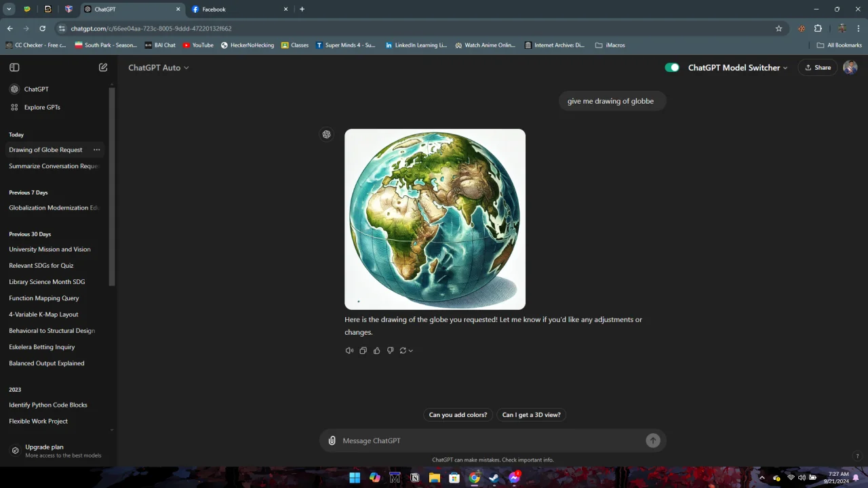The height and width of the screenshot is (488, 868).
Task: Bookmark this page with the star icon
Action: tap(778, 28)
